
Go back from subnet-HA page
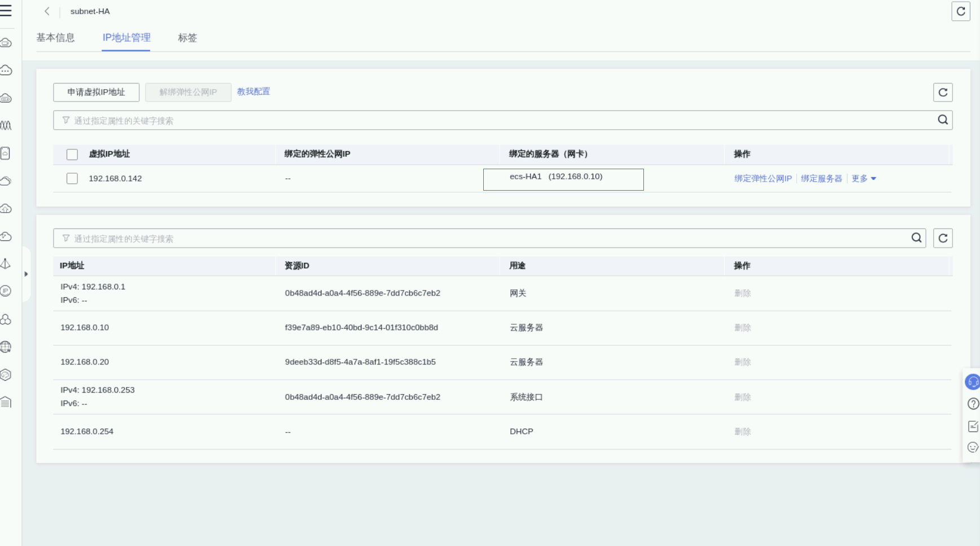47,11
